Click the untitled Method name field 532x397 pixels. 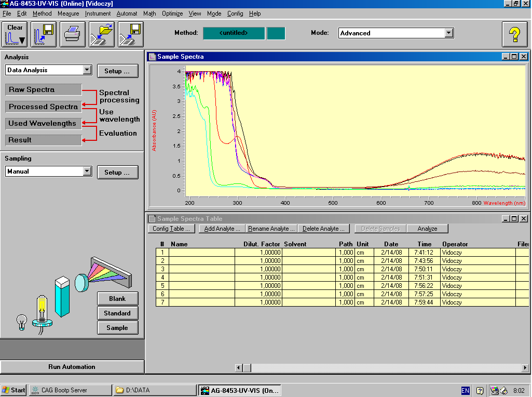(234, 33)
